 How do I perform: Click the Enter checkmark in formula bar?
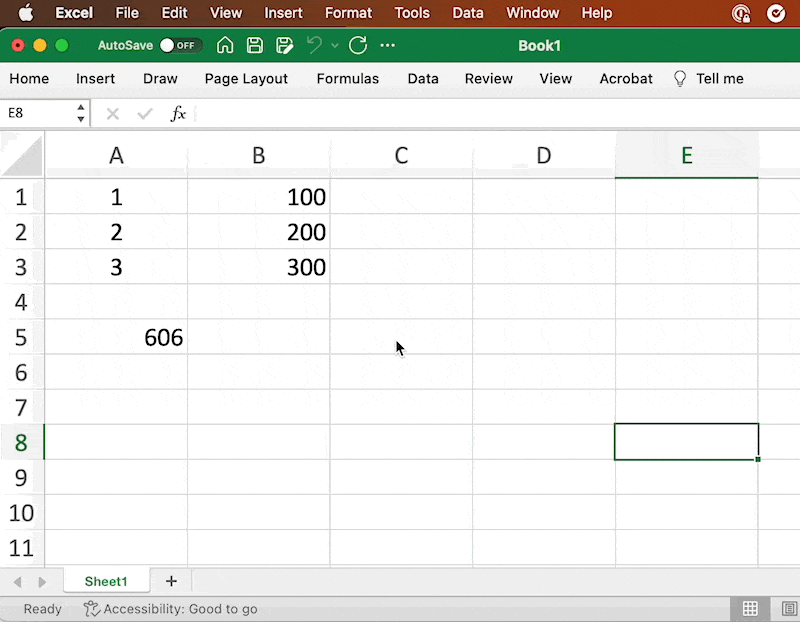[145, 113]
